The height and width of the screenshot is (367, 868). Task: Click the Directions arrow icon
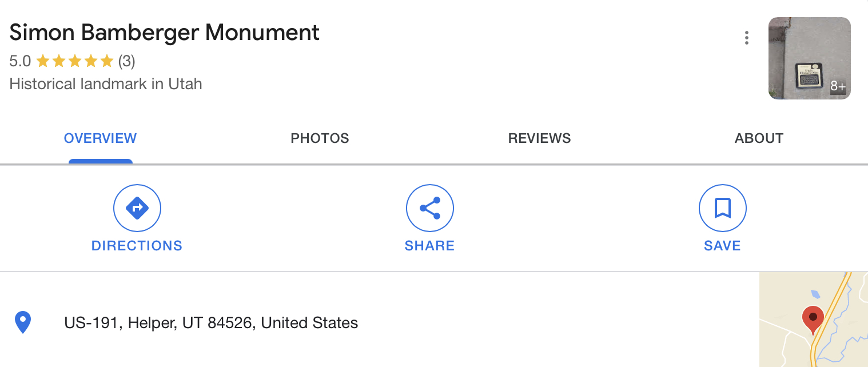(x=137, y=208)
